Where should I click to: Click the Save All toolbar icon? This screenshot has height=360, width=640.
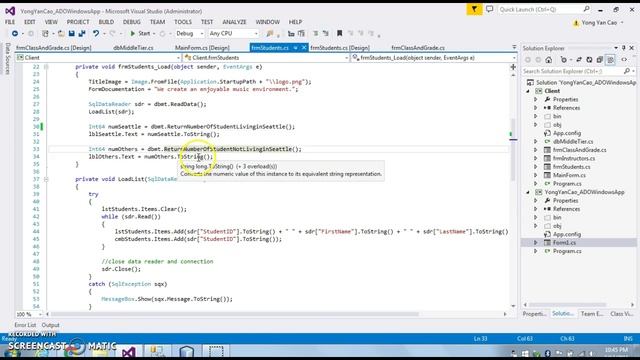pyautogui.click(x=82, y=33)
